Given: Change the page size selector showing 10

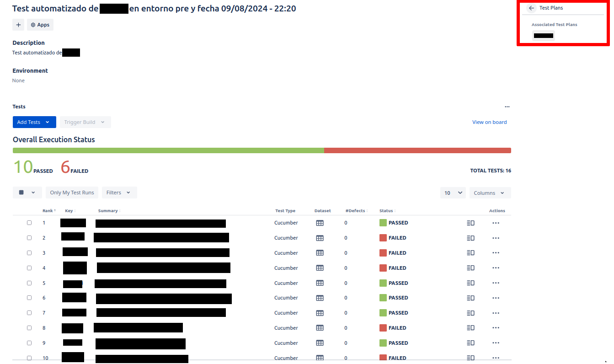Looking at the screenshot, I should (x=453, y=193).
